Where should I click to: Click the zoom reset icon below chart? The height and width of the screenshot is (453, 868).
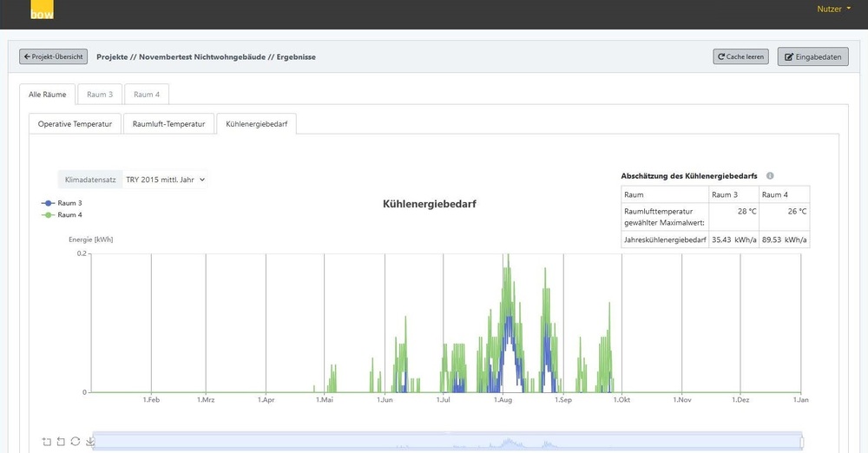[x=61, y=442]
